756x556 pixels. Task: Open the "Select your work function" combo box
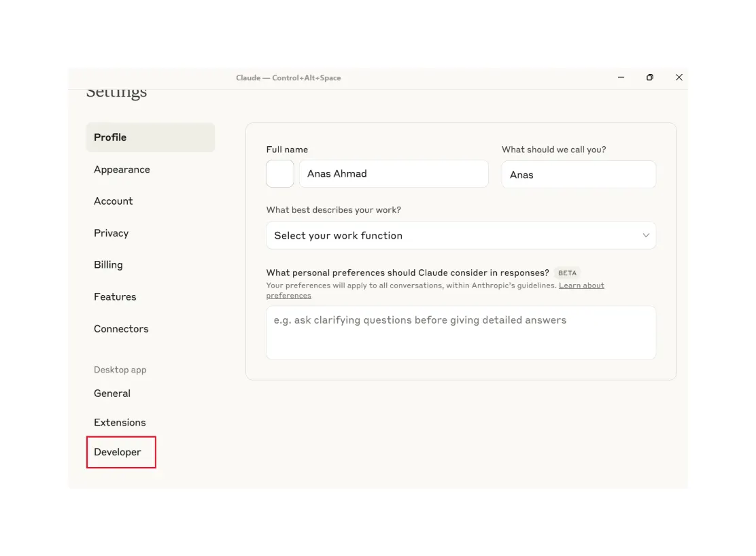[x=461, y=234]
